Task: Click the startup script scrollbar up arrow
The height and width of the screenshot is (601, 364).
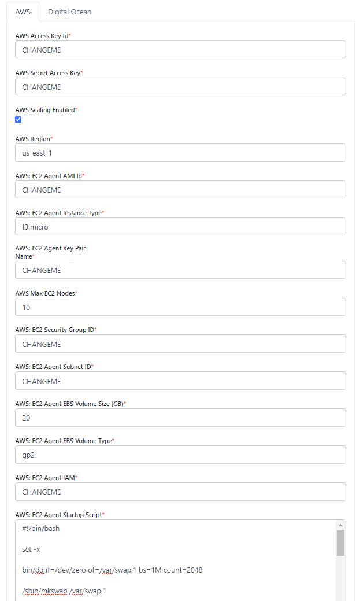Action: coord(341,525)
